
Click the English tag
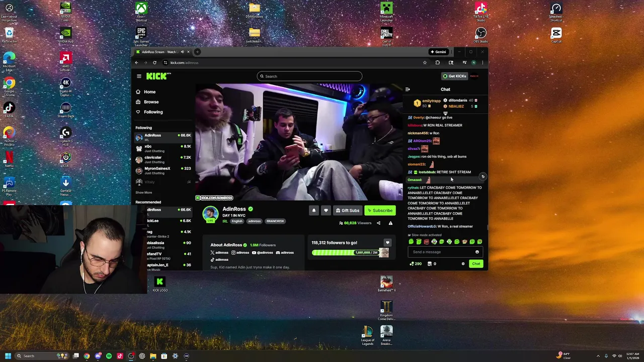(237, 221)
